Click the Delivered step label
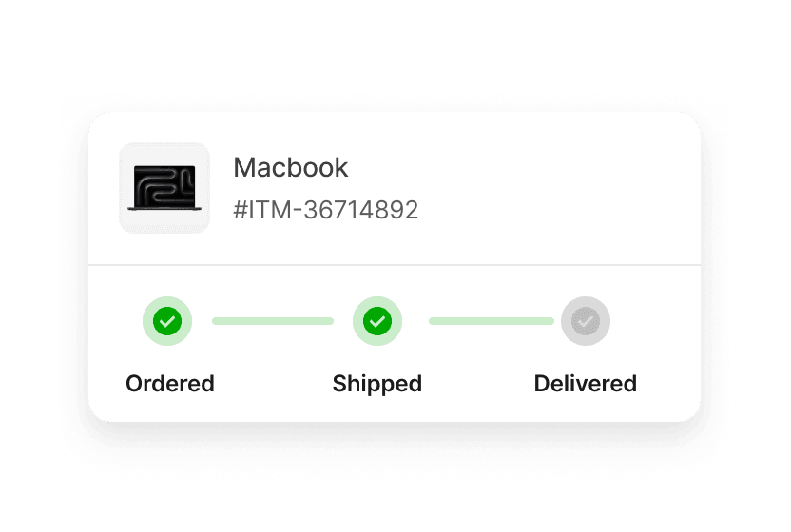The image size is (791, 532). [586, 384]
